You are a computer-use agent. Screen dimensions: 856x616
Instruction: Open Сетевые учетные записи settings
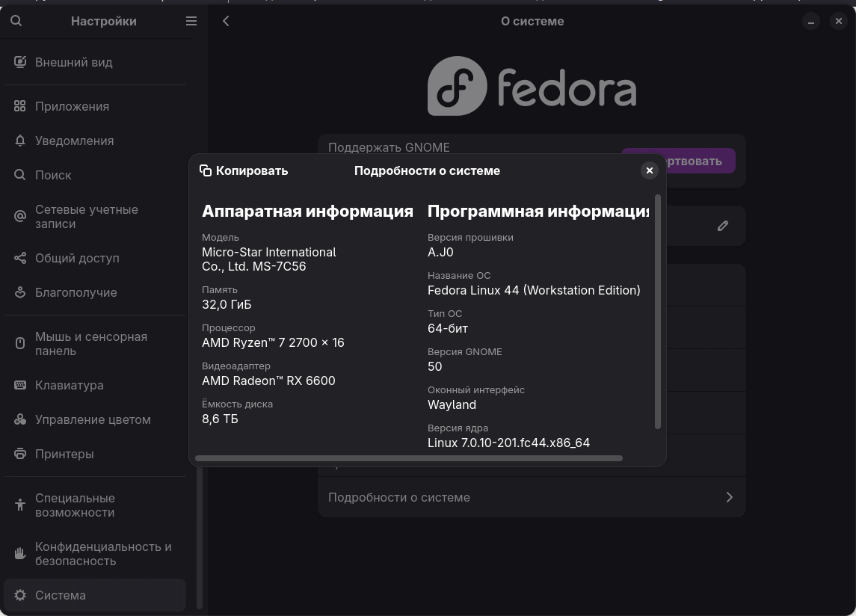pyautogui.click(x=95, y=217)
